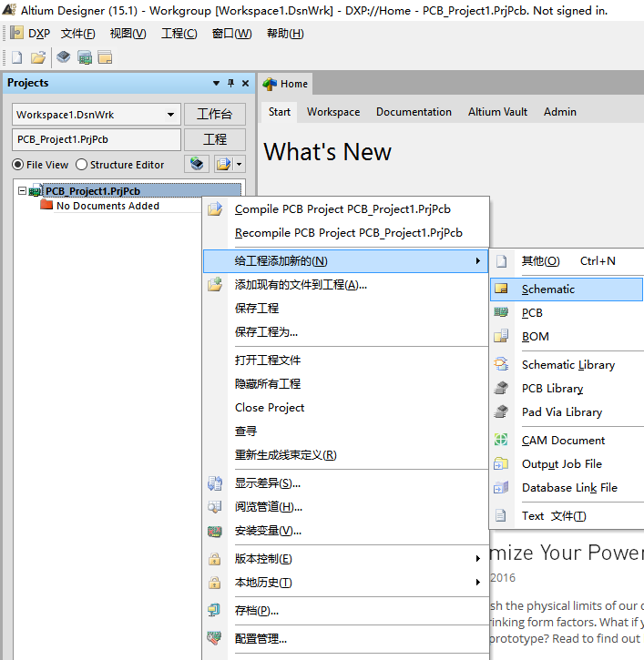Switch to the Documentation tab
This screenshot has width=644, height=660.
pos(414,112)
